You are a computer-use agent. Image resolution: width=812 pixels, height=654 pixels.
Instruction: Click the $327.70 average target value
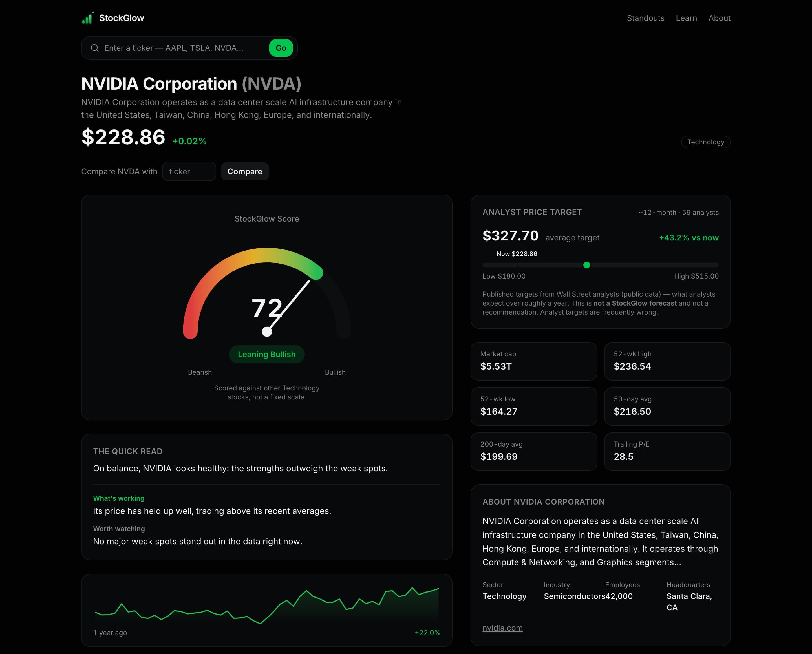[x=511, y=236]
